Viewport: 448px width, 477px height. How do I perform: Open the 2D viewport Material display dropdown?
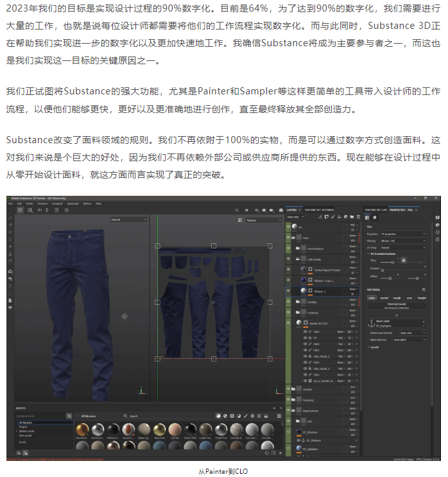pos(264,220)
